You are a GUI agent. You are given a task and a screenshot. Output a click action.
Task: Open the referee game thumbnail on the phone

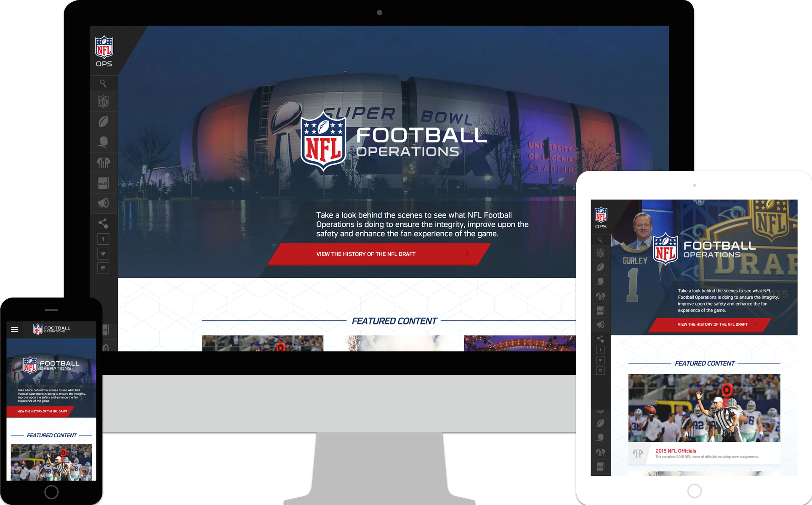[x=51, y=462]
